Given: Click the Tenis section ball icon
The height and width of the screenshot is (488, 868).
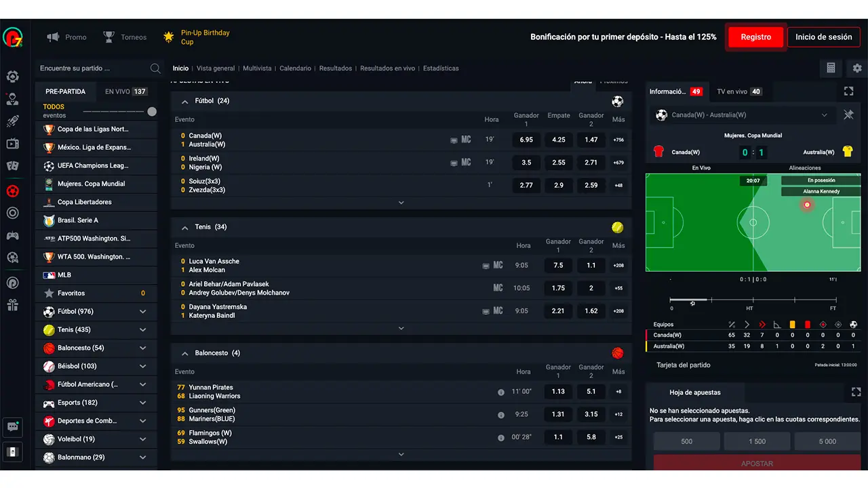Looking at the screenshot, I should point(617,227).
